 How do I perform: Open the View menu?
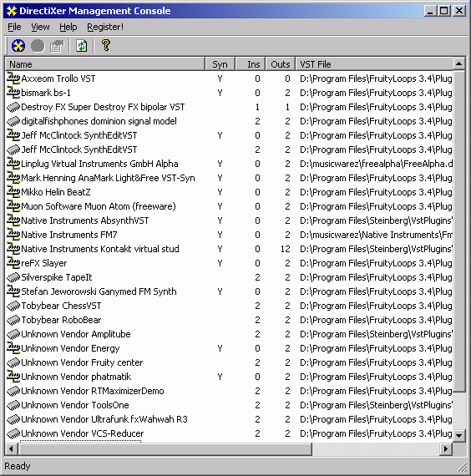coord(40,27)
